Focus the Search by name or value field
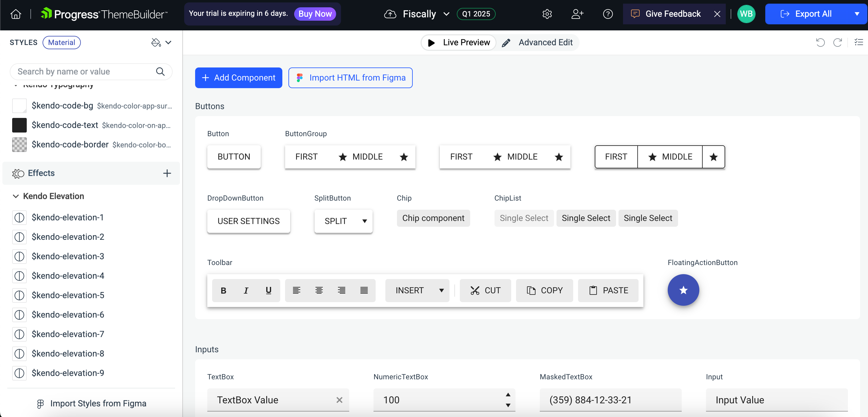 coord(91,71)
